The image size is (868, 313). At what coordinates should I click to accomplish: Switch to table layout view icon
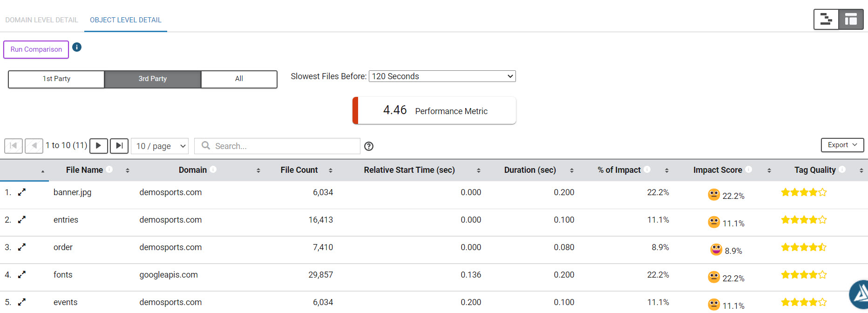(x=851, y=20)
